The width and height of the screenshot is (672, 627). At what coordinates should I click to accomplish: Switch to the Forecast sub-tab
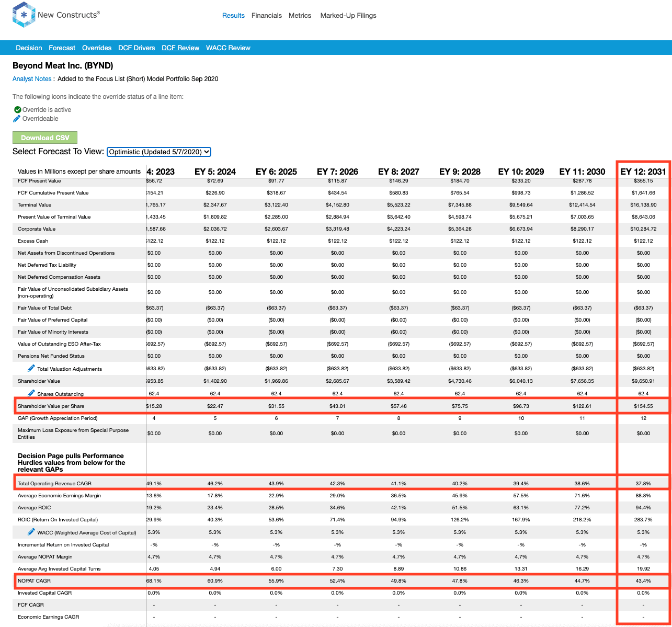[62, 48]
